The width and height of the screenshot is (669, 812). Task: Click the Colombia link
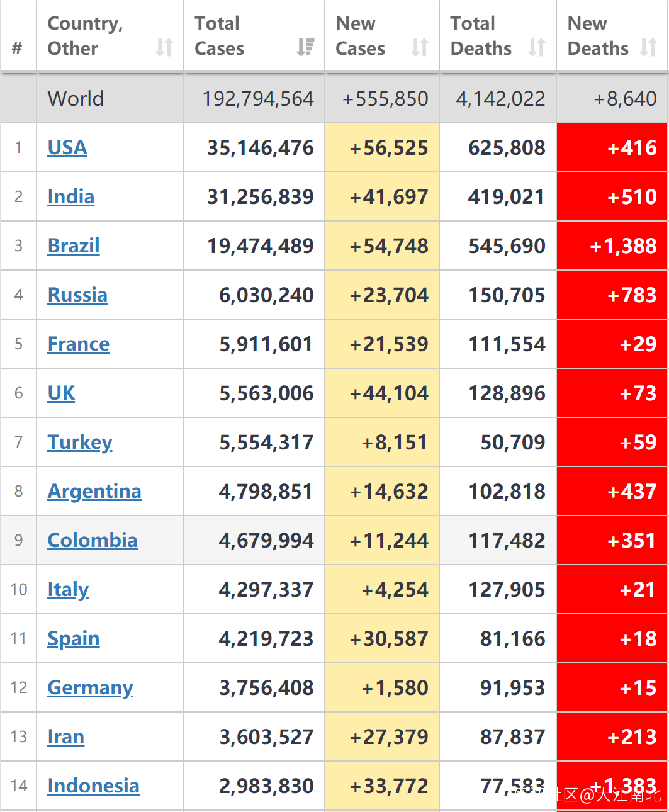93,540
